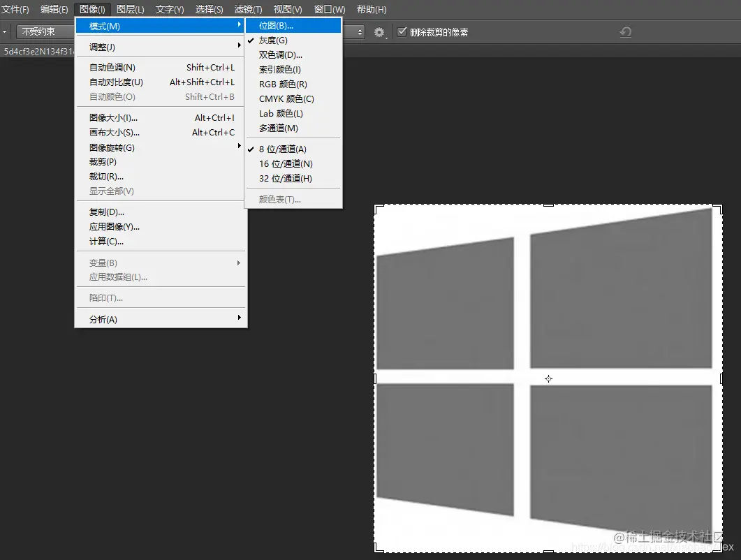Open the 不受约束 ratio dropdown
Screen dimensions: 741x560
[x=45, y=31]
